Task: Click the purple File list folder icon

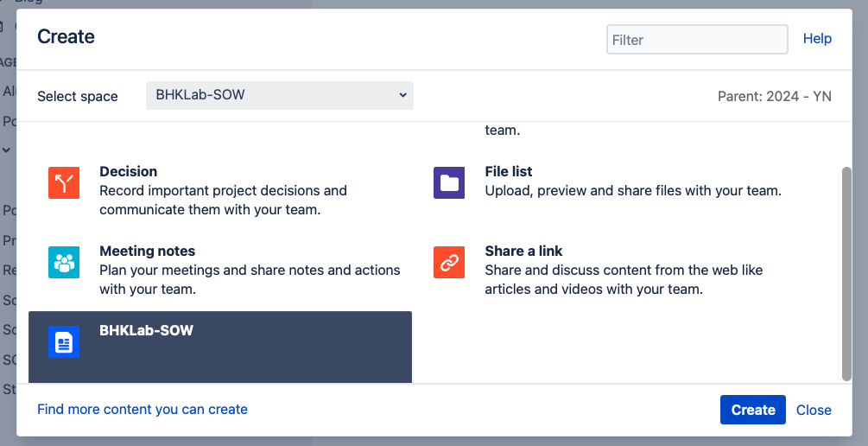Action: 449,182
